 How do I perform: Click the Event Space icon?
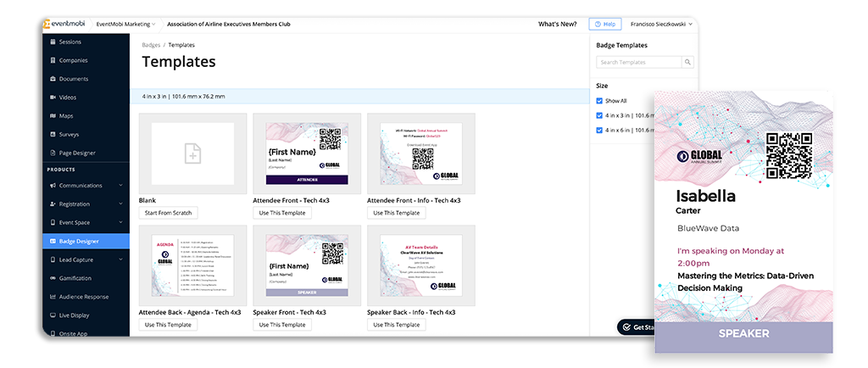(53, 222)
